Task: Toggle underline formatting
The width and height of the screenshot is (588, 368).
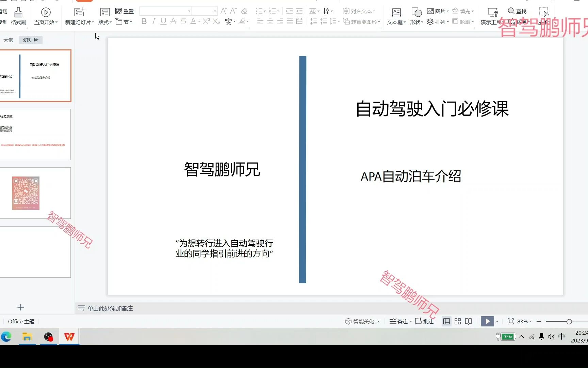Action: point(163,21)
